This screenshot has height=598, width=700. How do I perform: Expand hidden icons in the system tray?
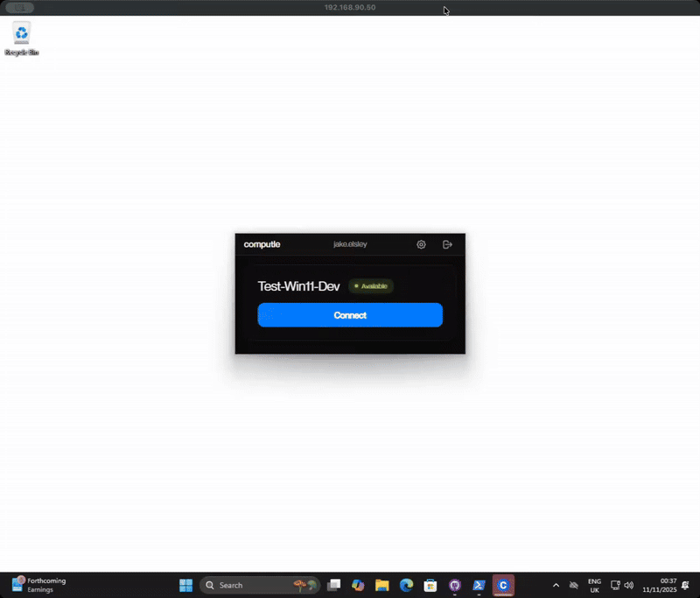pos(556,585)
